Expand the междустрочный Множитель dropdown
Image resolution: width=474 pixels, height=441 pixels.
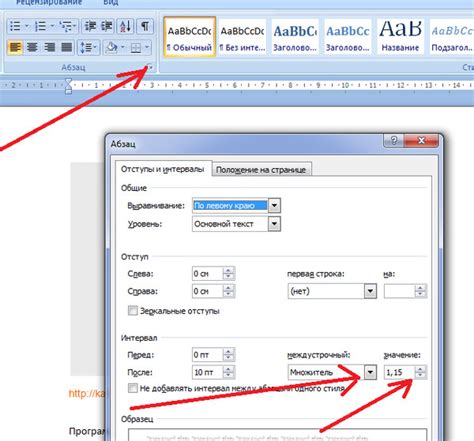(x=370, y=372)
